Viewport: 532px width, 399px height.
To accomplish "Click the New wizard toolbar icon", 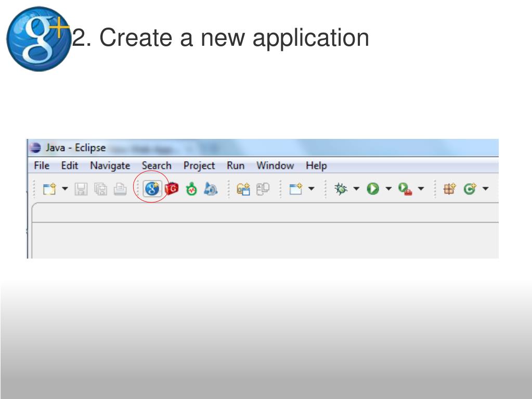I will point(49,189).
